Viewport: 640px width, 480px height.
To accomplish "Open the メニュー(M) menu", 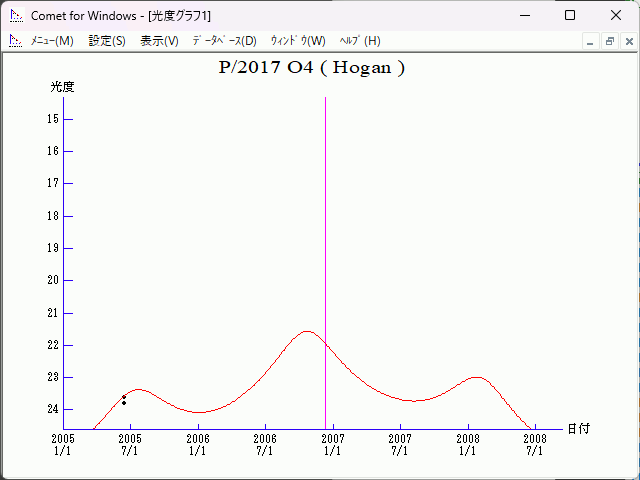I will pyautogui.click(x=51, y=41).
